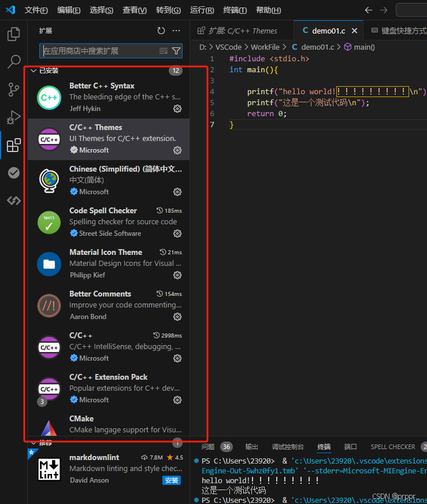Open 编辑(E) menu

pyautogui.click(x=68, y=10)
